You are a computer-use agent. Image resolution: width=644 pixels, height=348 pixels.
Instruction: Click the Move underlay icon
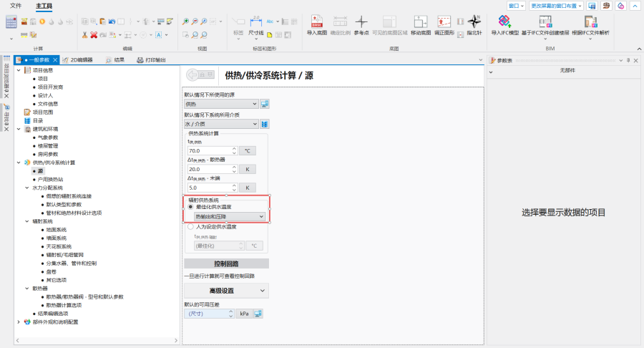(421, 22)
